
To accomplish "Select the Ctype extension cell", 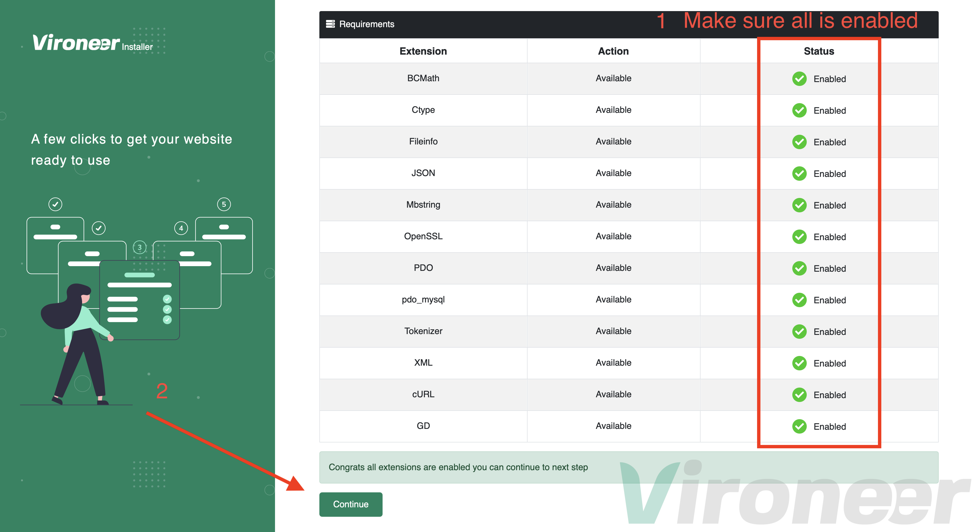I will tap(423, 110).
